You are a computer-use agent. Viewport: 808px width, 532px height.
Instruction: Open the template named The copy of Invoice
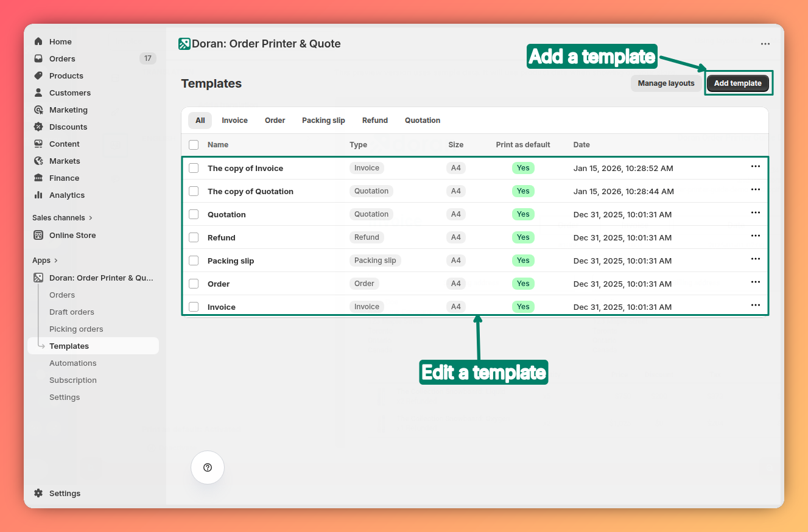tap(245, 168)
